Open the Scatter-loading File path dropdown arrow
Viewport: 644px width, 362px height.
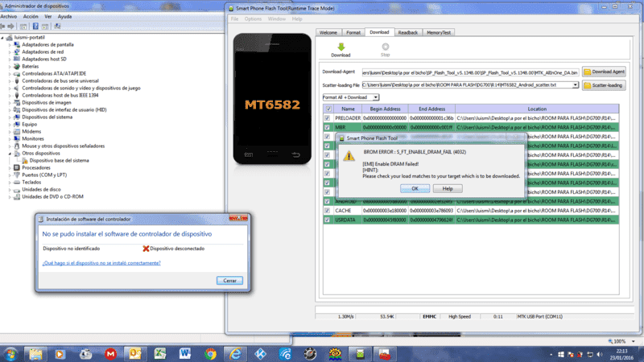click(576, 85)
